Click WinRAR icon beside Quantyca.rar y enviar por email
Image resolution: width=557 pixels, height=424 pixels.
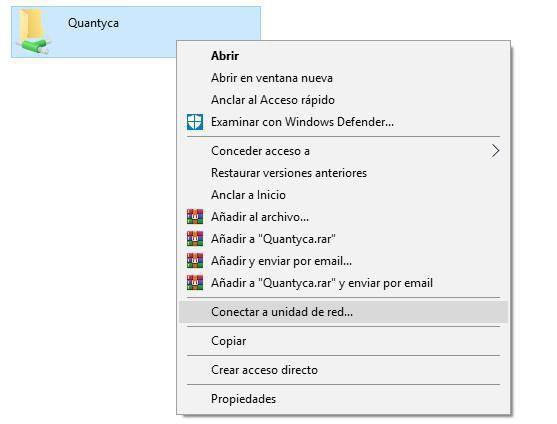(195, 283)
